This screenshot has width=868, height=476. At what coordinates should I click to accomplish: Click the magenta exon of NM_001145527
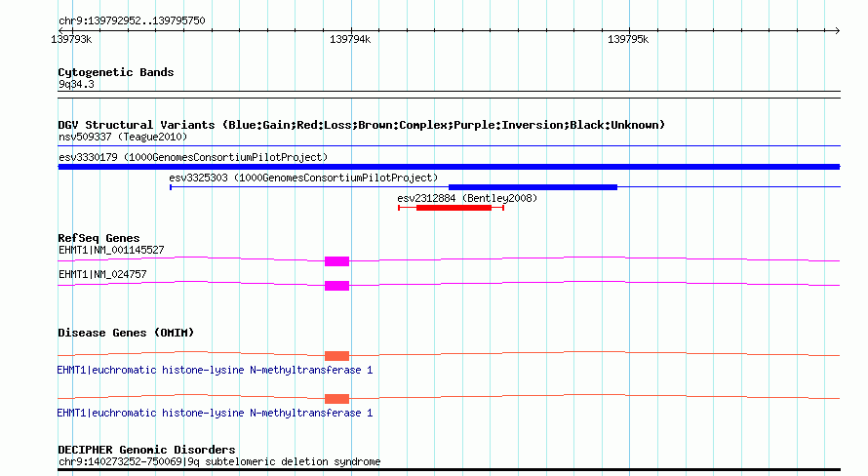(336, 261)
